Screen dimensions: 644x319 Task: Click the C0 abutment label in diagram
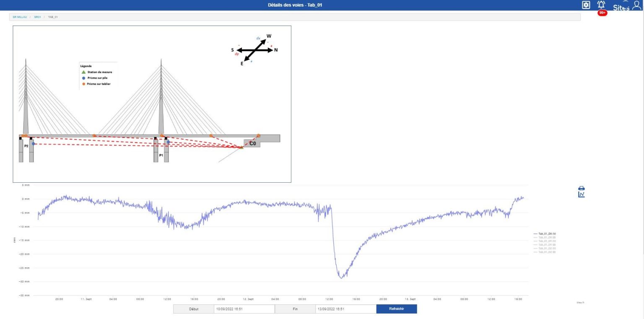click(x=253, y=143)
